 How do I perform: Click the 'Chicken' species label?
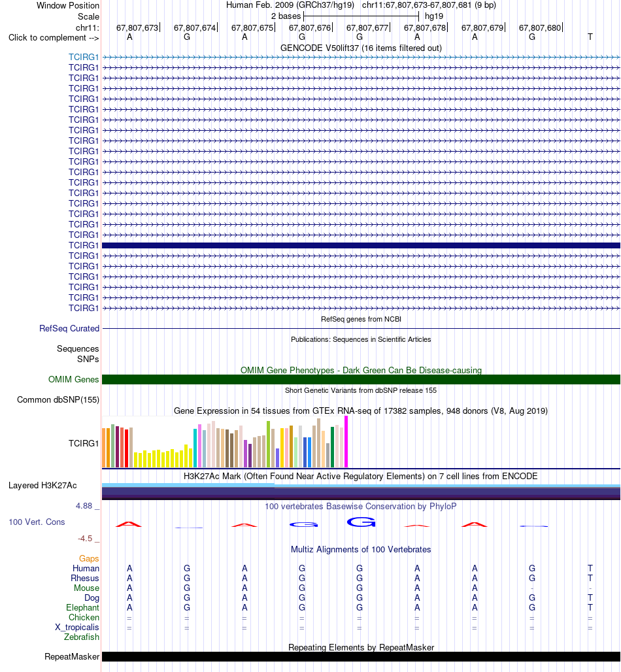[x=84, y=618]
